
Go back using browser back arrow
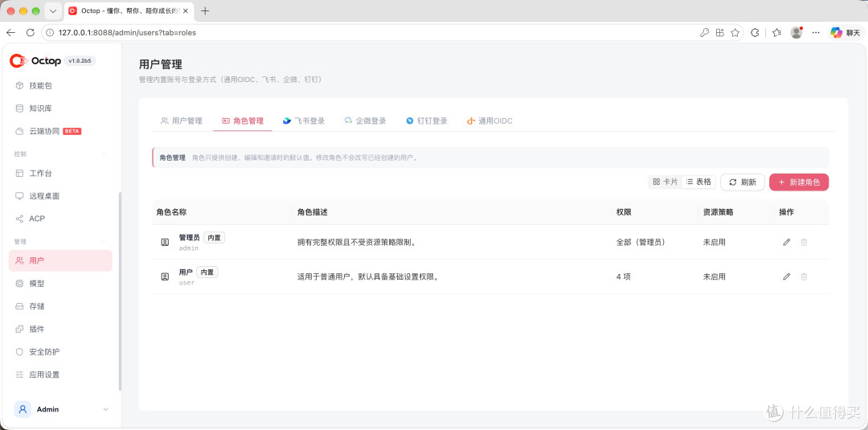10,33
